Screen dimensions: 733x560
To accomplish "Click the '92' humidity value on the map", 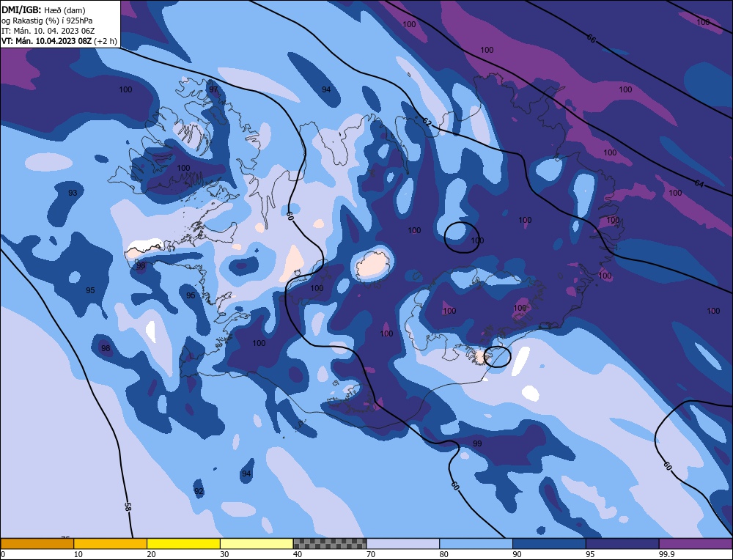I will [199, 491].
